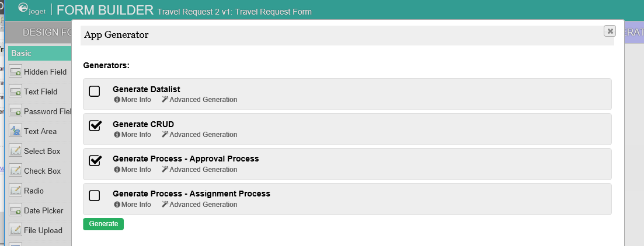Collapse the Basic palette section header
Image resolution: width=644 pixels, height=246 pixels.
tap(39, 53)
